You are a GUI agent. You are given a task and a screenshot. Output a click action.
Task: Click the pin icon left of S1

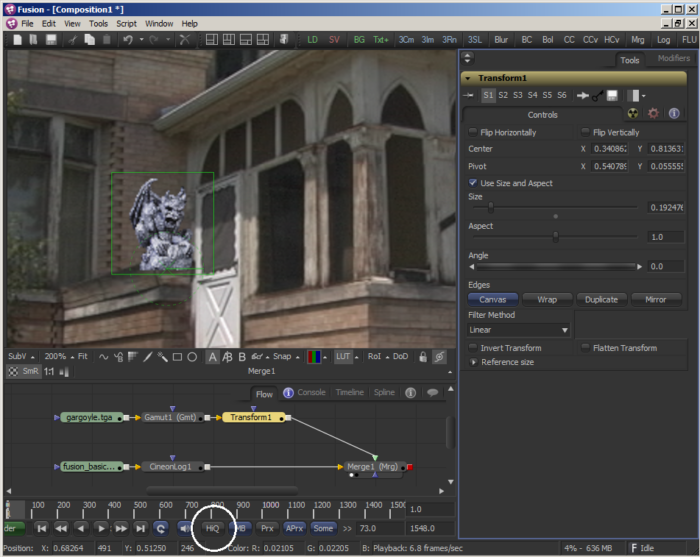click(468, 95)
